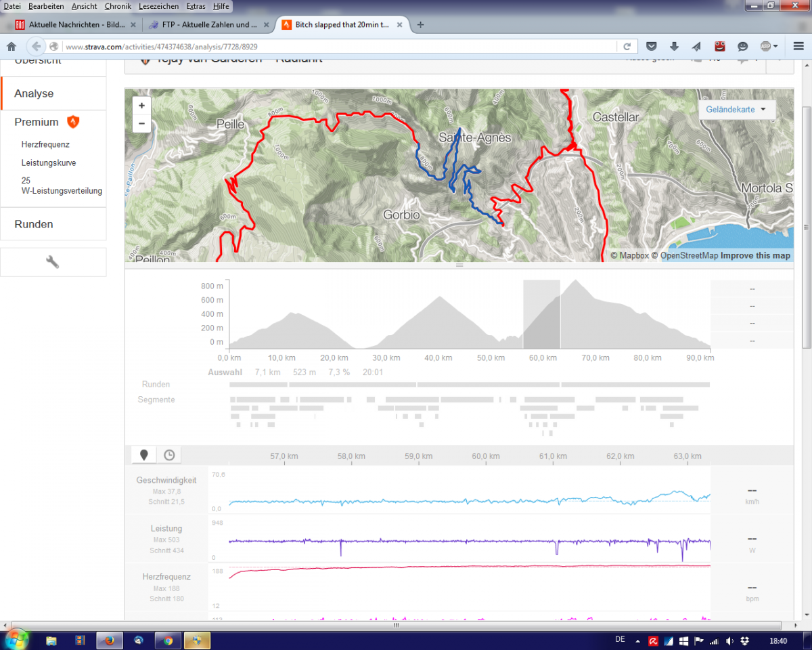This screenshot has width=812, height=650.
Task: Open the Firefox hamburger menu
Action: pos(798,47)
